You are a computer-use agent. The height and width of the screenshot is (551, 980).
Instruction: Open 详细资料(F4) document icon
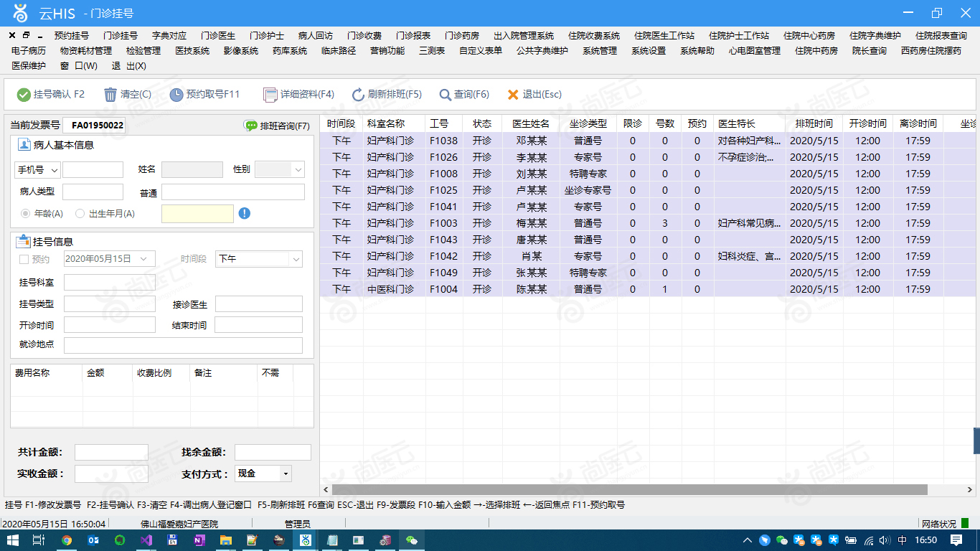pyautogui.click(x=270, y=95)
